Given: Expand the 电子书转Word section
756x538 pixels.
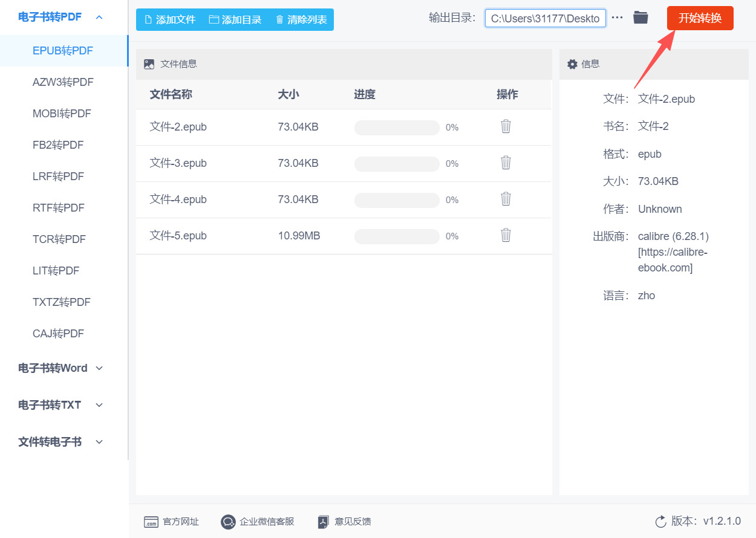Looking at the screenshot, I should (x=60, y=368).
